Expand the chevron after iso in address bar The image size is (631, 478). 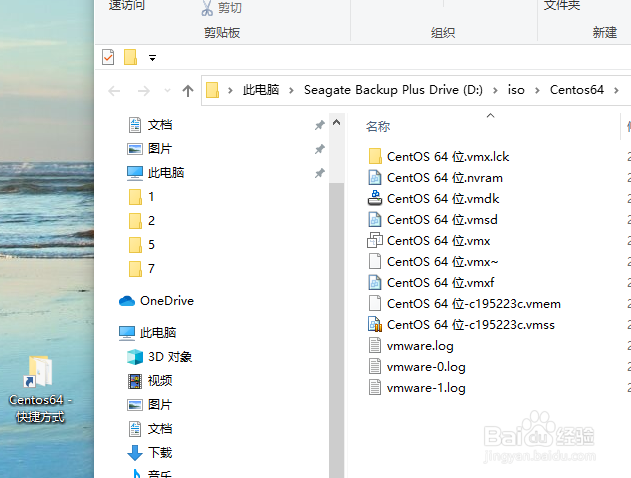[x=537, y=90]
